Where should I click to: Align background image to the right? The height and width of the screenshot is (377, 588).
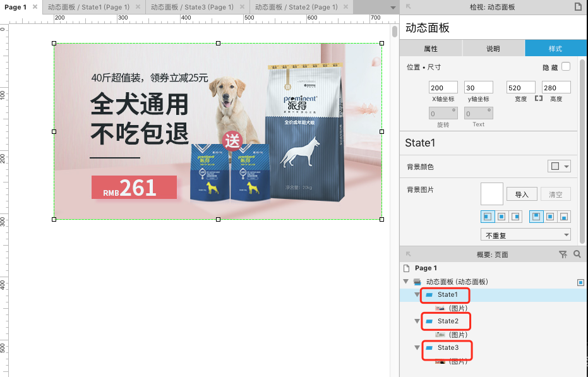pyautogui.click(x=515, y=217)
